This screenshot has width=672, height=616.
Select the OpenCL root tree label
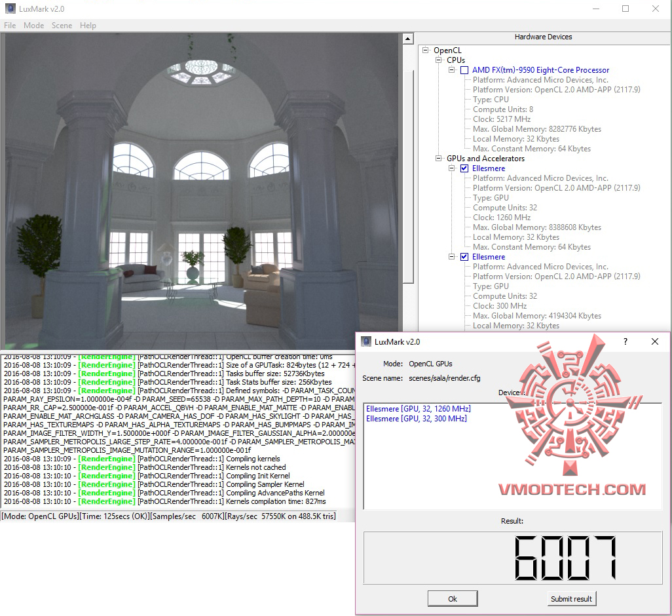coord(447,50)
